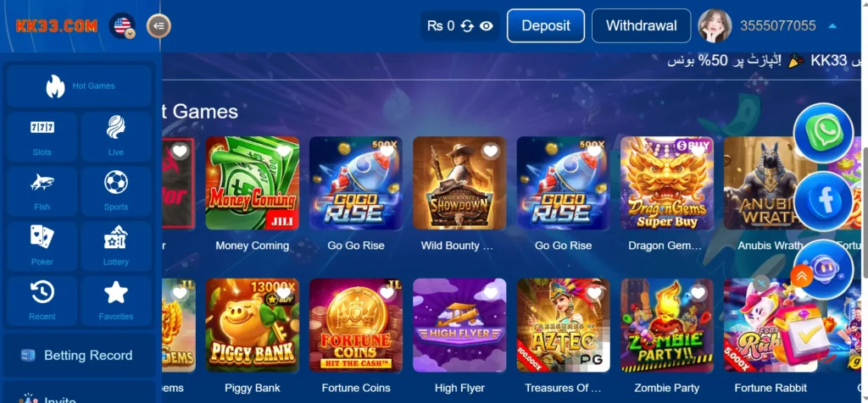Expand the account menu arrow

click(x=832, y=26)
